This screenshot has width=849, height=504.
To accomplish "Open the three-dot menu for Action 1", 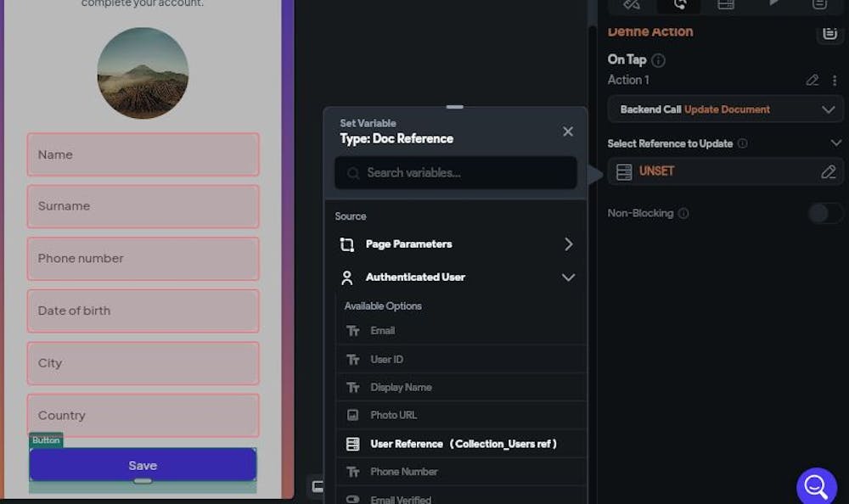I will [835, 80].
